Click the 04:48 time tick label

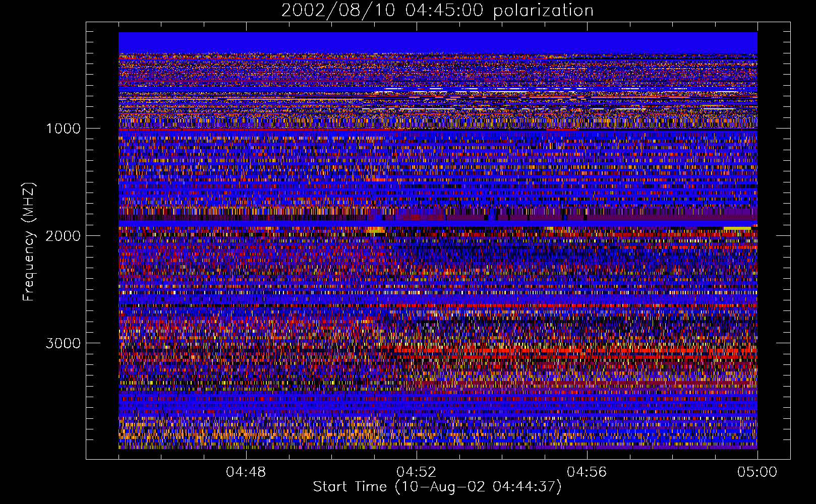click(x=246, y=472)
